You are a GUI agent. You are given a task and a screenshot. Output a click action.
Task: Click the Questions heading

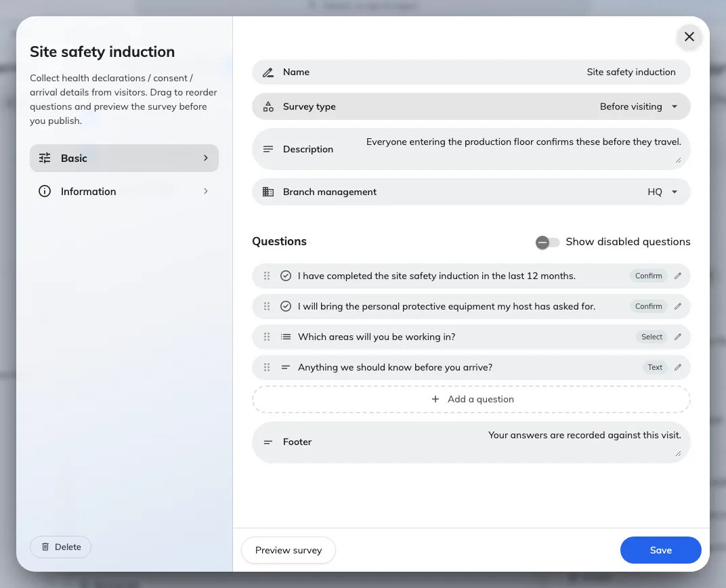coord(279,241)
